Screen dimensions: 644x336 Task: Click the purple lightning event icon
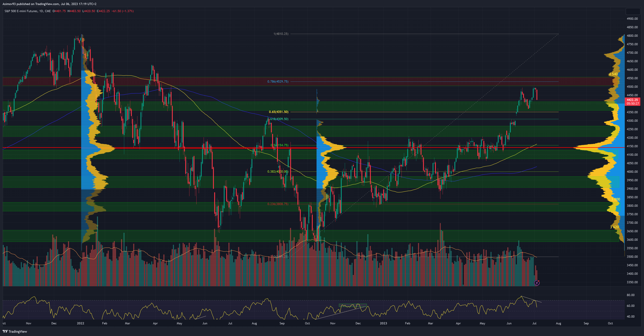click(537, 283)
